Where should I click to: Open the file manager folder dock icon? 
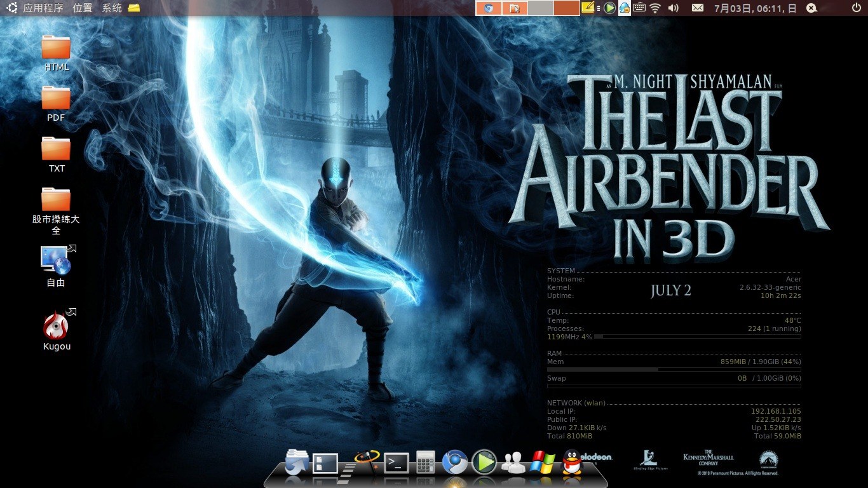pos(297,462)
